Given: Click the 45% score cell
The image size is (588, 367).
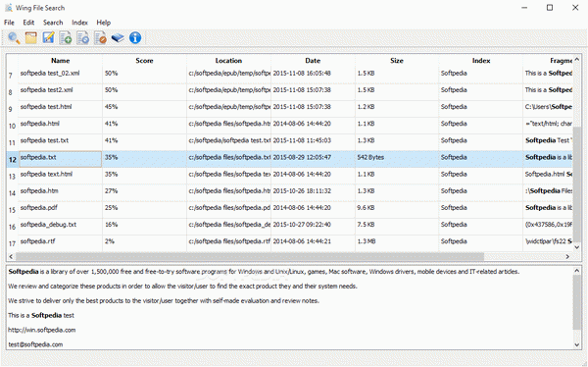Looking at the screenshot, I should tap(144, 109).
